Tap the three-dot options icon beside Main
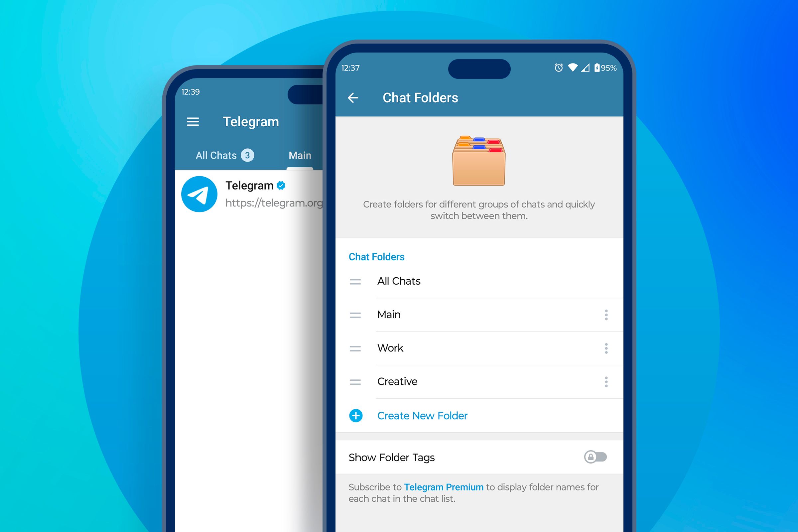Viewport: 798px width, 532px height. pos(606,315)
